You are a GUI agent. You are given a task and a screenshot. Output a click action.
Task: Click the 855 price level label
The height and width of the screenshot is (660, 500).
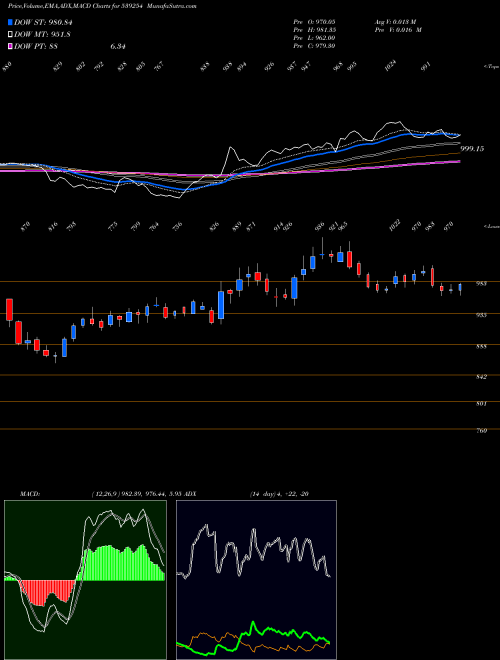pos(481,346)
